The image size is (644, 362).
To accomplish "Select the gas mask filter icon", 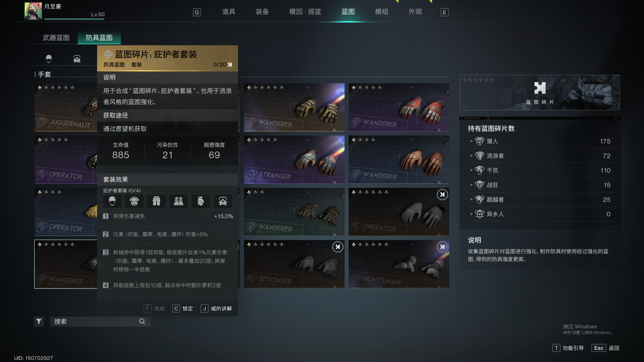I will 77,59.
